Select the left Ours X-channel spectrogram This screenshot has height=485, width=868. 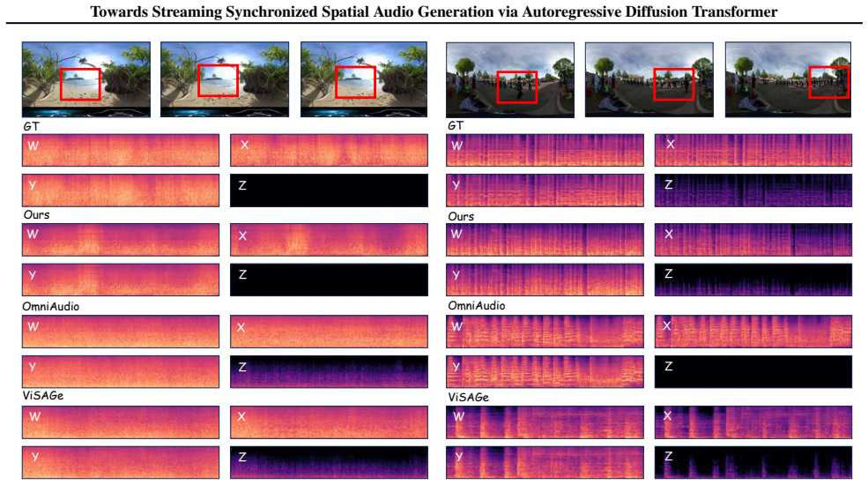(329, 240)
